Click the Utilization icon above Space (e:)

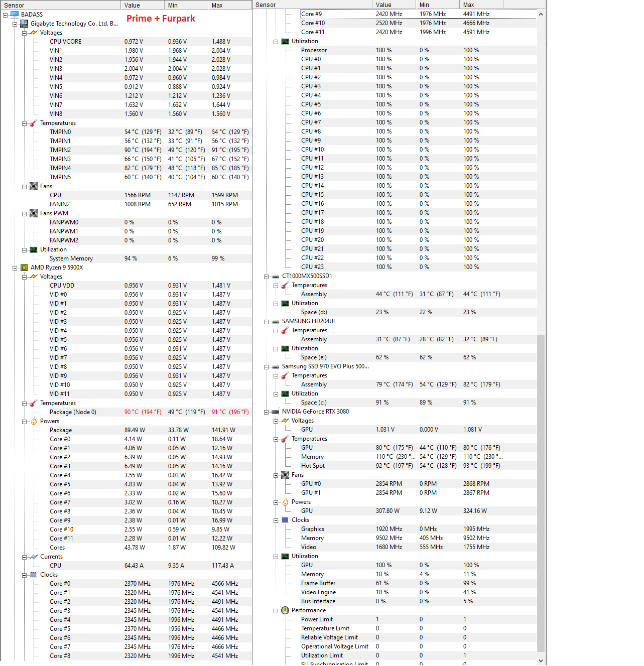point(285,348)
